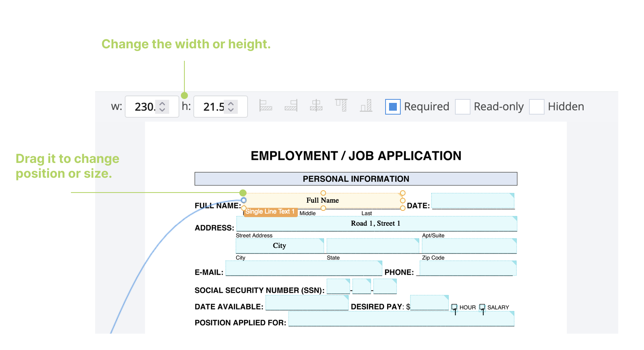The height and width of the screenshot is (350, 644).
Task: Click the align bottom edges icon
Action: pyautogui.click(x=366, y=106)
